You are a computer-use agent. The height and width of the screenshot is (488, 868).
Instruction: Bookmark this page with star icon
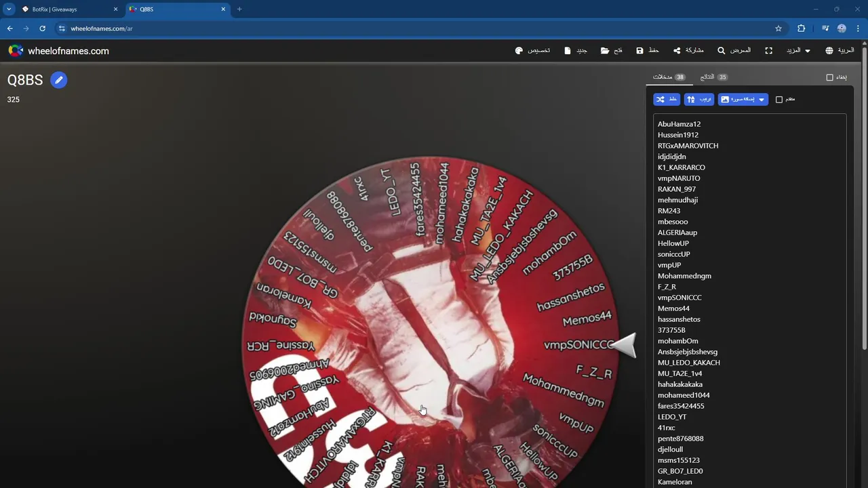coord(778,28)
